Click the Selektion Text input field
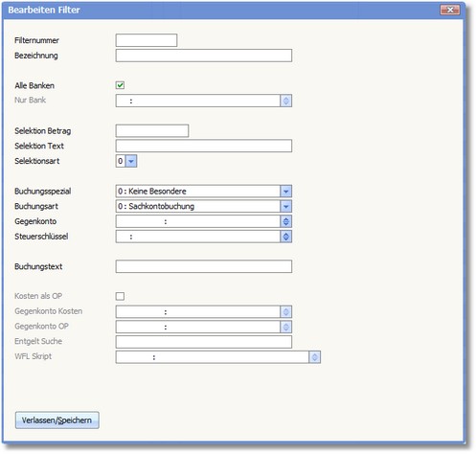 coord(204,146)
